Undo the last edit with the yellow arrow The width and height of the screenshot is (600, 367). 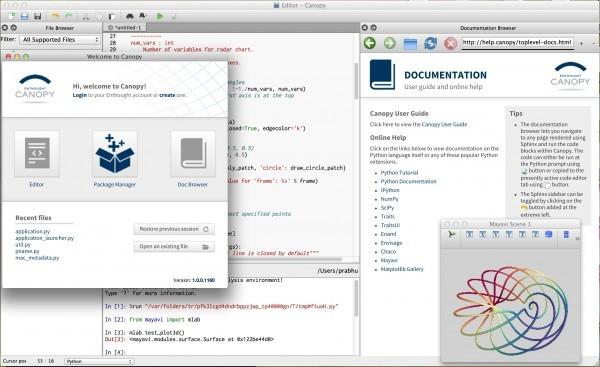pyautogui.click(x=55, y=16)
